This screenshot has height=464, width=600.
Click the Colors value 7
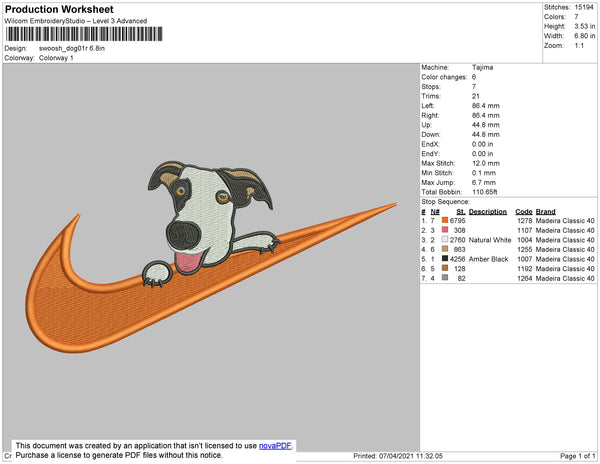pyautogui.click(x=576, y=17)
